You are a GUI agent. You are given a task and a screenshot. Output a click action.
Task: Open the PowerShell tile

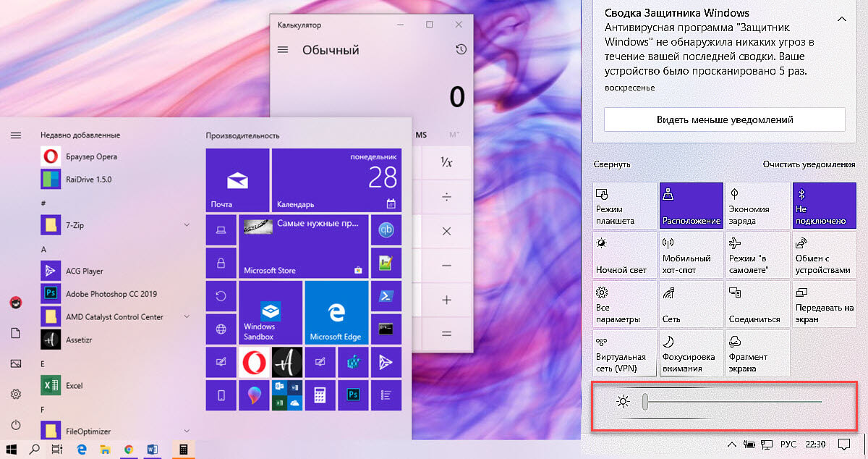[386, 296]
